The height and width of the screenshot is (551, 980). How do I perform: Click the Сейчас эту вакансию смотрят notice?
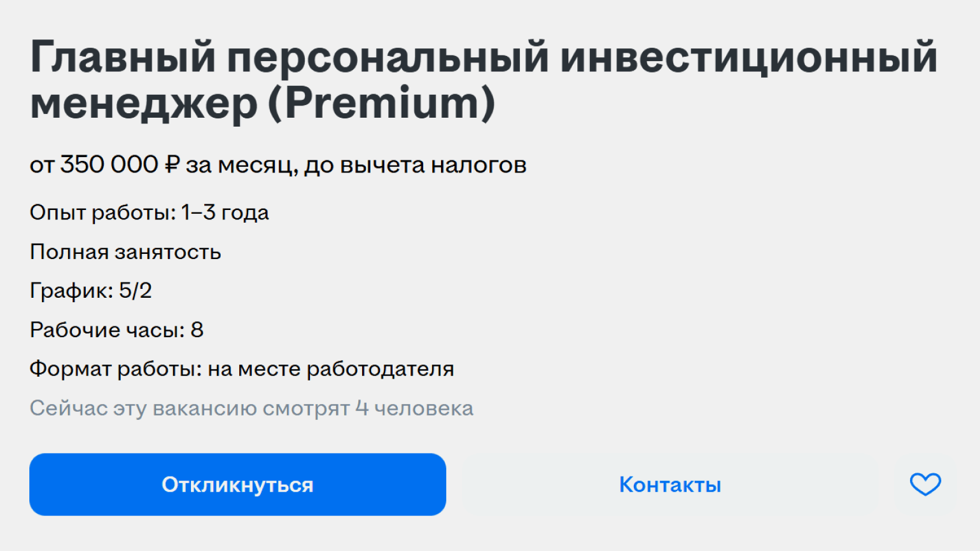pyautogui.click(x=190, y=408)
